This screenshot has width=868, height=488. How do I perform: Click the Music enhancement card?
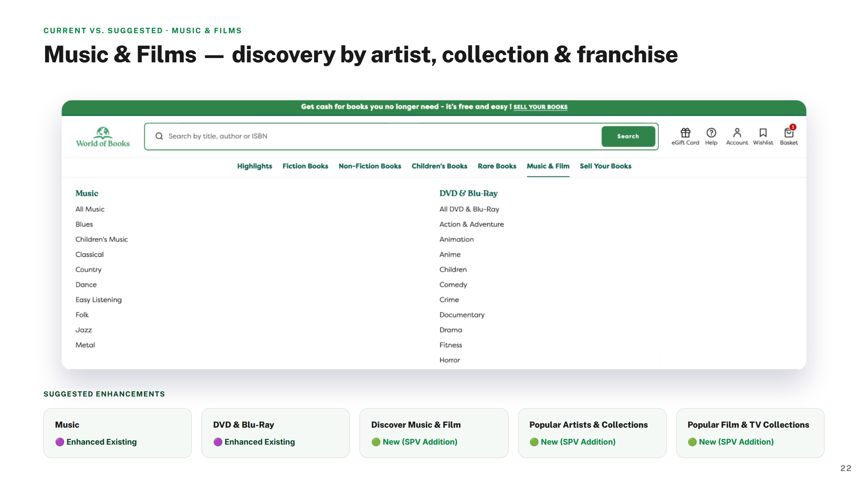pos(118,433)
